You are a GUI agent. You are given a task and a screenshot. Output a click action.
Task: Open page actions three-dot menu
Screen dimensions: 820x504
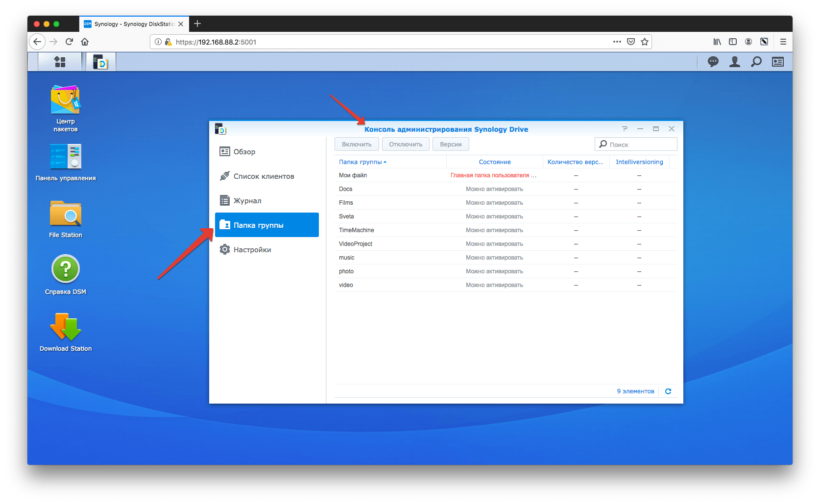617,42
